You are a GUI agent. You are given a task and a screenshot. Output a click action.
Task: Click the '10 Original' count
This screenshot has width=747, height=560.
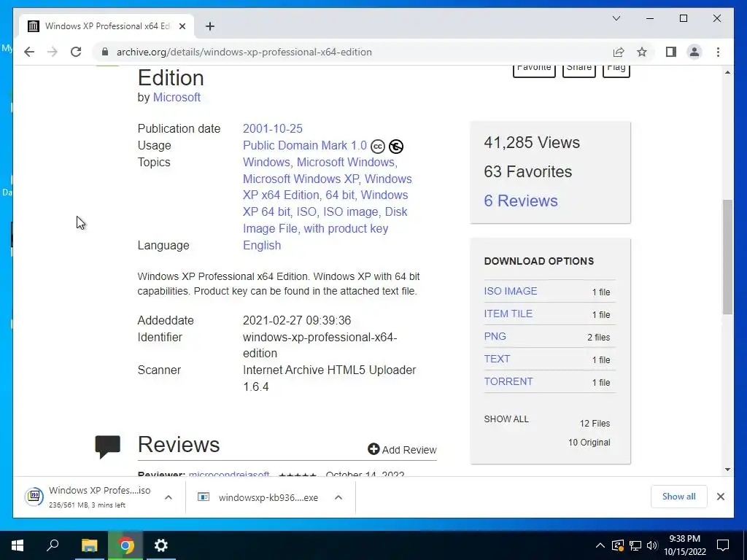click(x=589, y=443)
